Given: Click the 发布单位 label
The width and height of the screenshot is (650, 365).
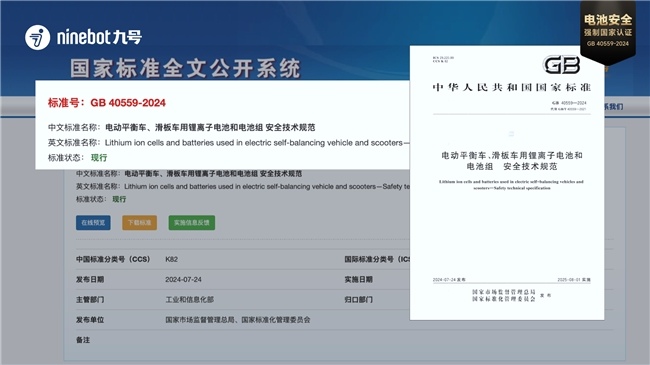Looking at the screenshot, I should (90, 320).
